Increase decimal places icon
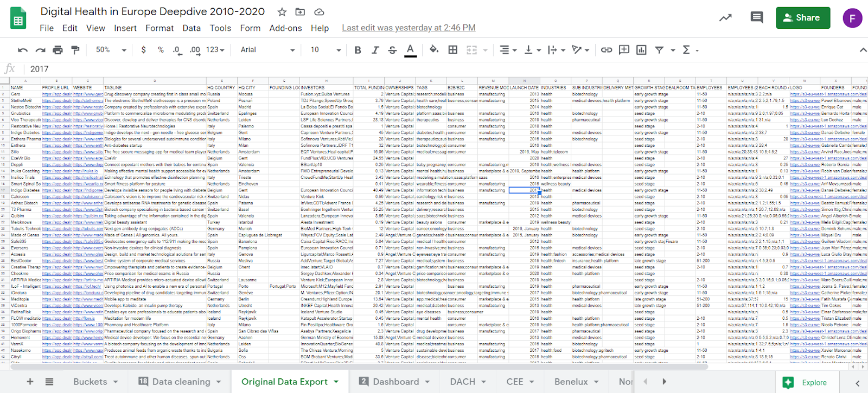This screenshot has height=393, width=868. pos(195,50)
